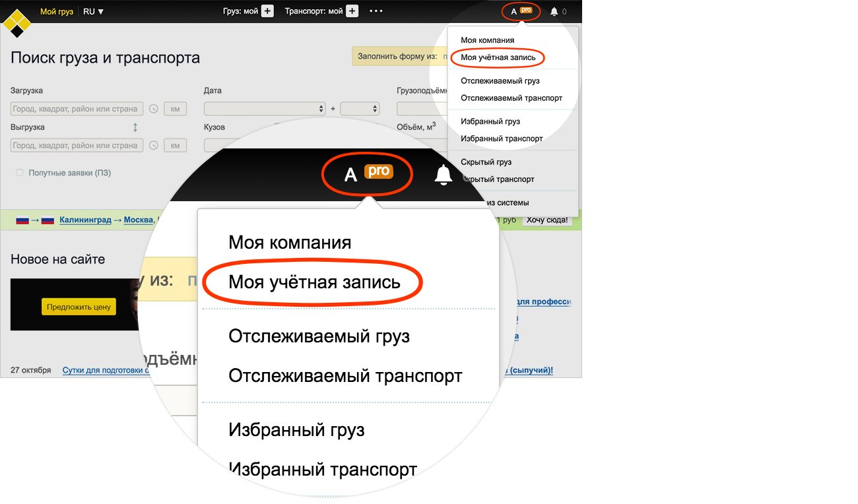Click the yellow Предложить цену button

79,307
